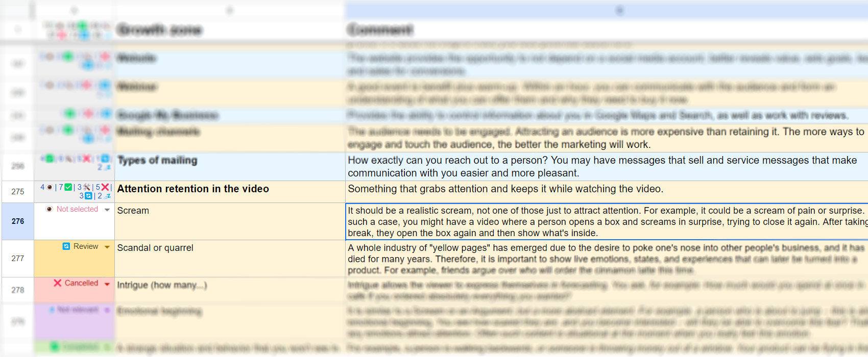This screenshot has width=868, height=357.
Task: Click the blue review icon in row 277
Action: [x=66, y=246]
